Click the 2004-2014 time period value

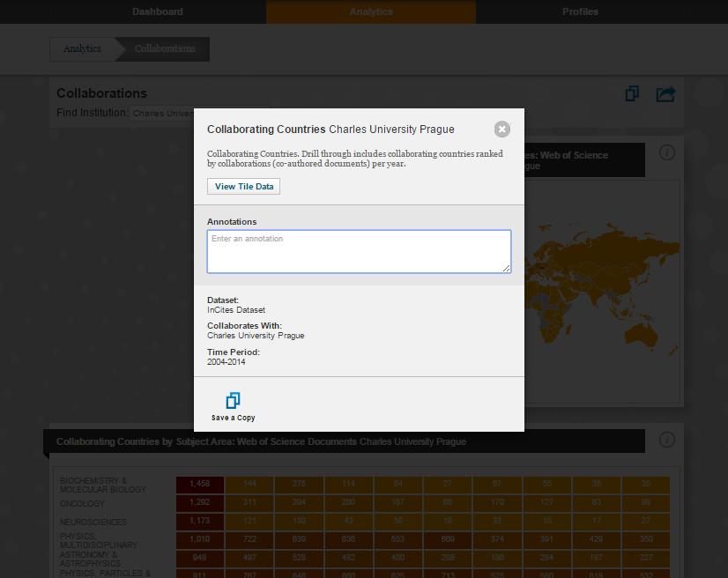[227, 362]
